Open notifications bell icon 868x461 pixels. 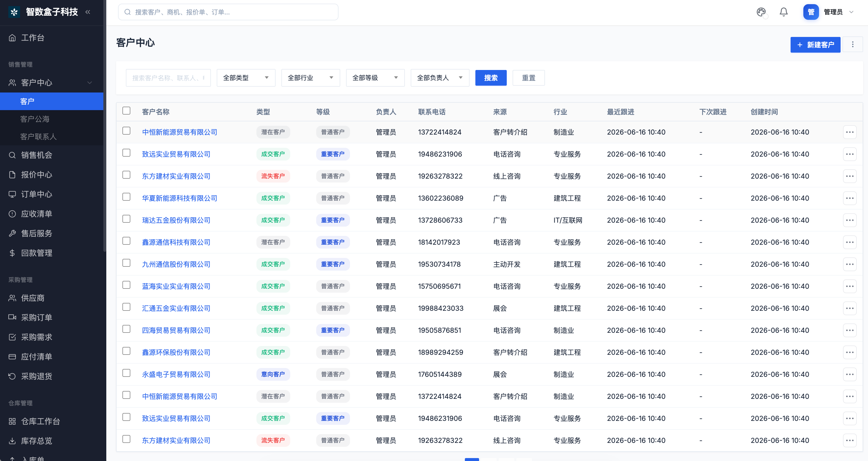(784, 12)
